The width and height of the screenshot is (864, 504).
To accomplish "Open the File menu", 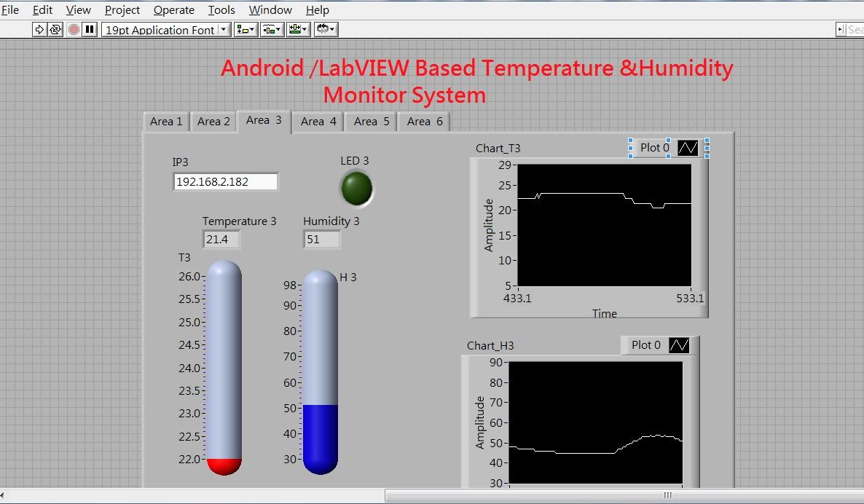I will pos(10,10).
